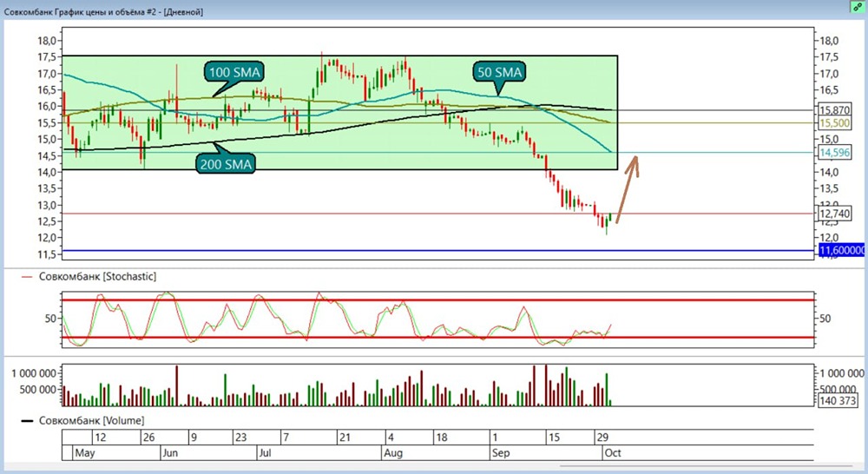Click the date tick "1" above Sep
The image size is (868, 474).
click(x=495, y=438)
